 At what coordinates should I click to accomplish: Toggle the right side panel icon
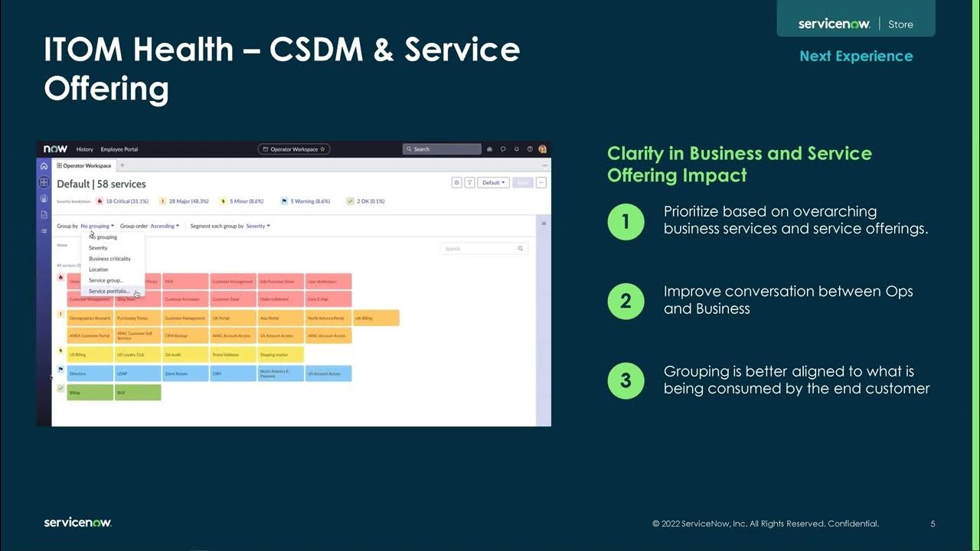544,223
